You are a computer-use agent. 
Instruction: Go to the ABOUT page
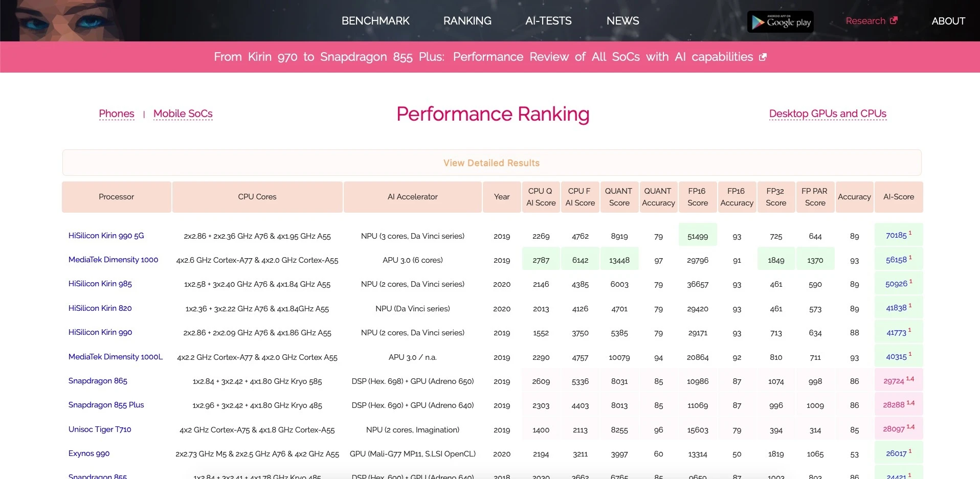[x=948, y=21]
